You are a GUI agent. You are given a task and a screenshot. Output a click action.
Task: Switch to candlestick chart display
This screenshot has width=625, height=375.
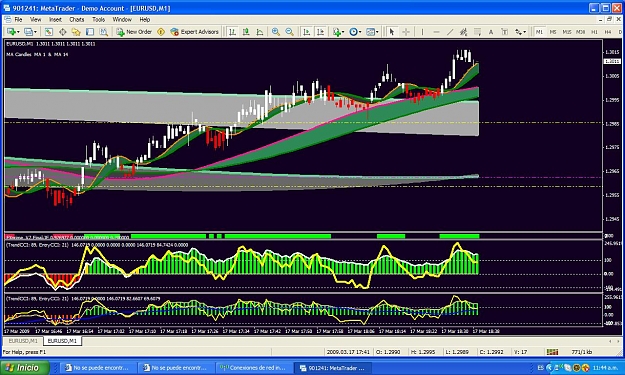pos(246,32)
